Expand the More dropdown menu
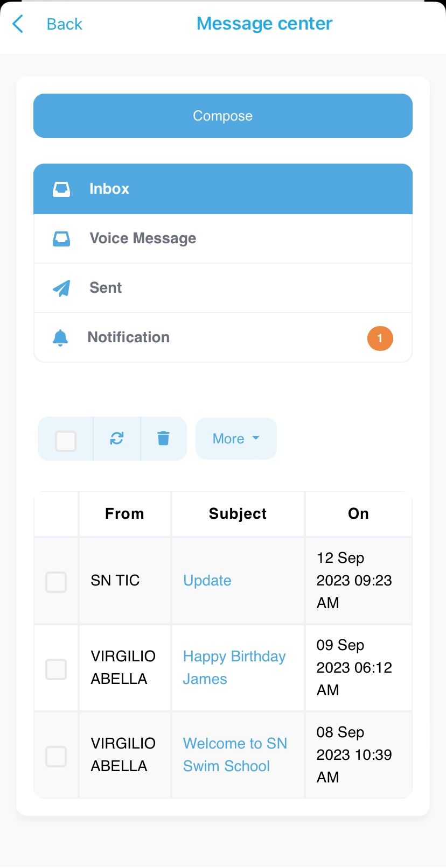 pos(236,439)
